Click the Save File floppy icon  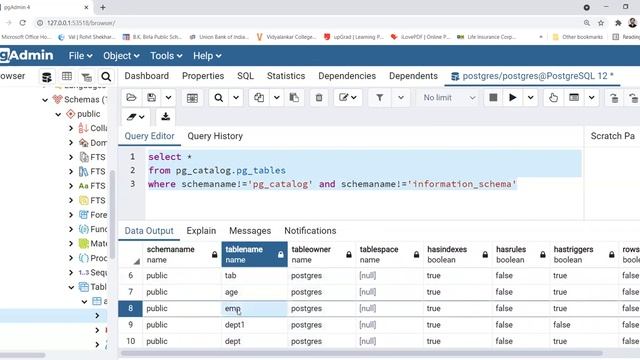point(151,98)
